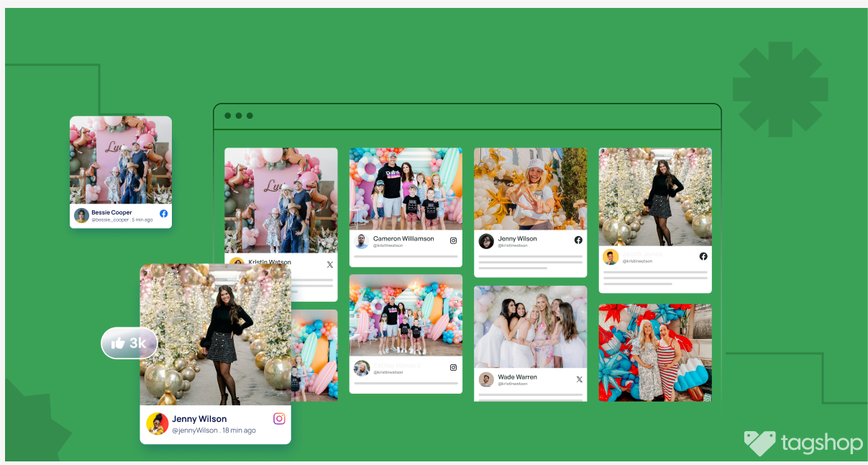Click the yellow avatar on the large Jenny Wilson card
868x465 pixels.
[157, 423]
